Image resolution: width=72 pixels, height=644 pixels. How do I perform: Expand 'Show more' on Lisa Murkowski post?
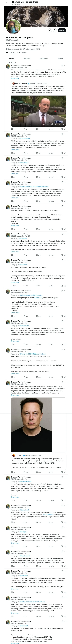click(x=15, y=174)
